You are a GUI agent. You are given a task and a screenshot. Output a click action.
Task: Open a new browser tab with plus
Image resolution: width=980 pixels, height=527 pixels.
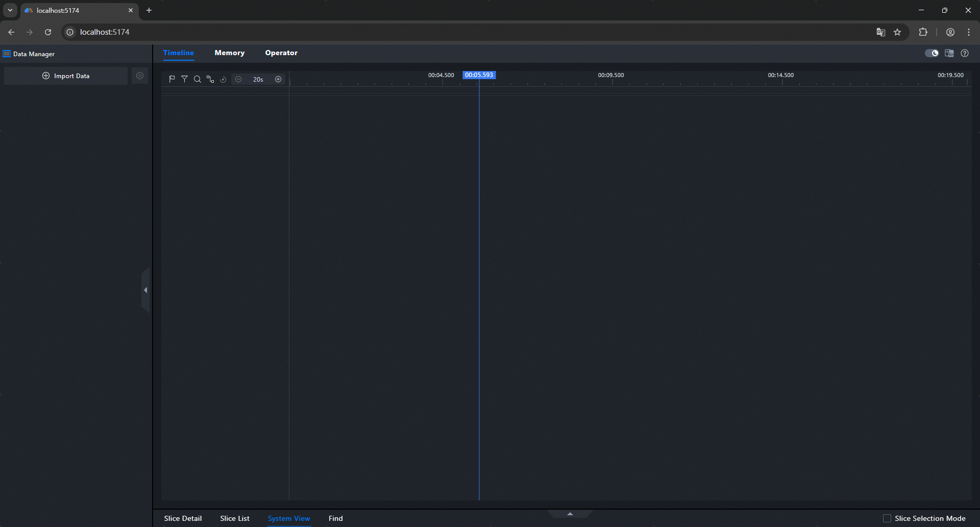pos(149,10)
